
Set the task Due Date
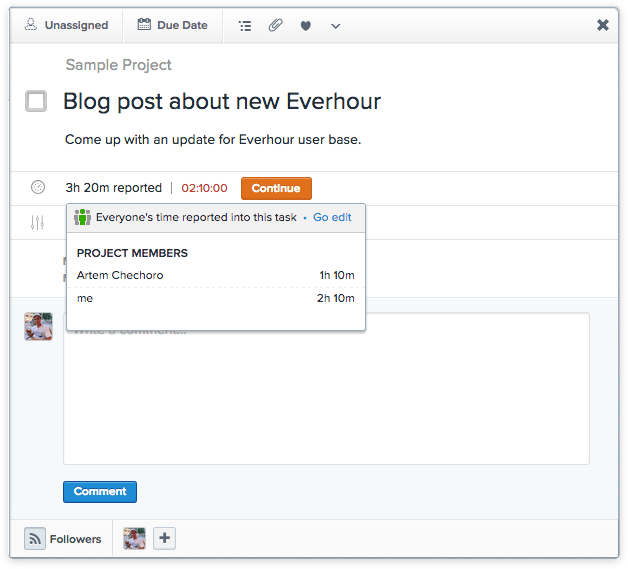tap(173, 25)
